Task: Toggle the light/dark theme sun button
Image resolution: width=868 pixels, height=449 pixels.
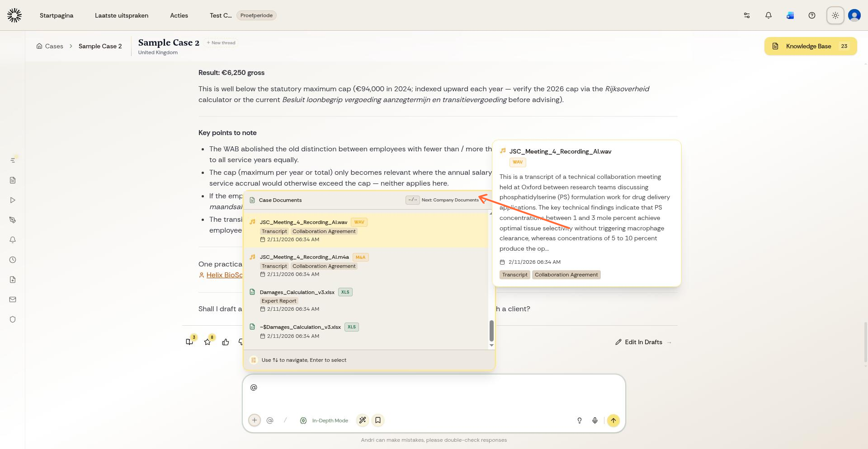Action: pos(835,15)
